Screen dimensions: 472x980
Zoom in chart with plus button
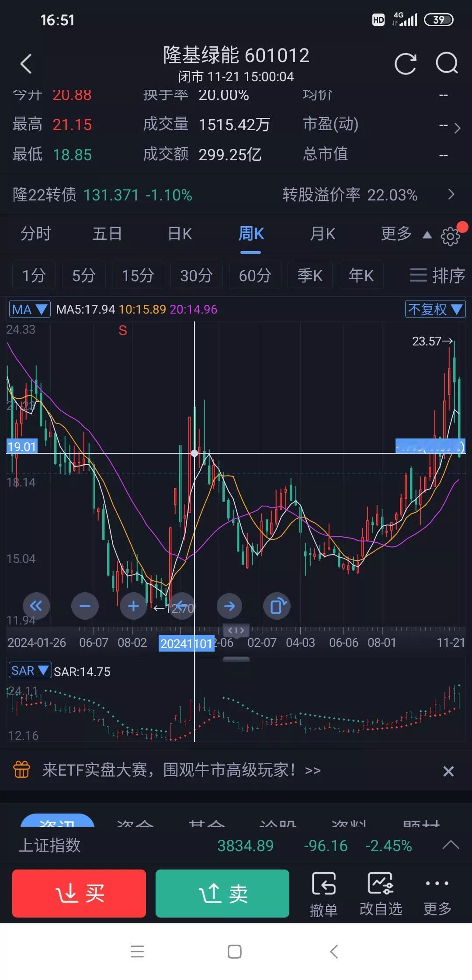[x=133, y=606]
